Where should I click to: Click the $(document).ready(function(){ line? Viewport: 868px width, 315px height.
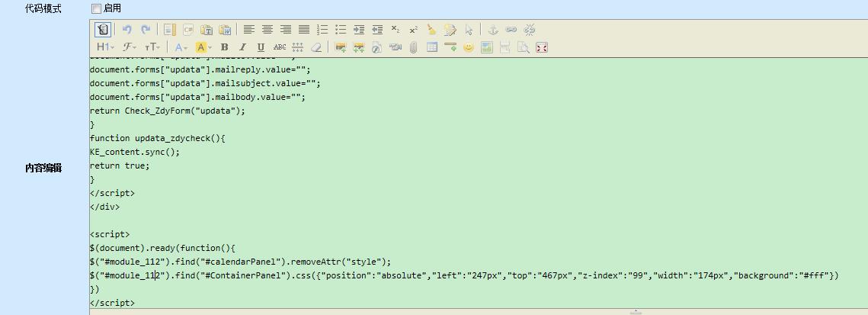click(x=163, y=248)
